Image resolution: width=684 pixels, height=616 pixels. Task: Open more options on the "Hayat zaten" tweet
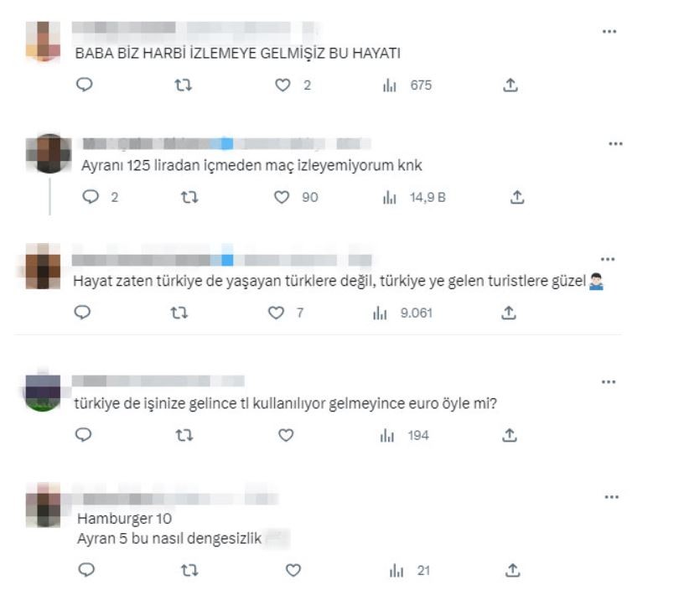(607, 259)
